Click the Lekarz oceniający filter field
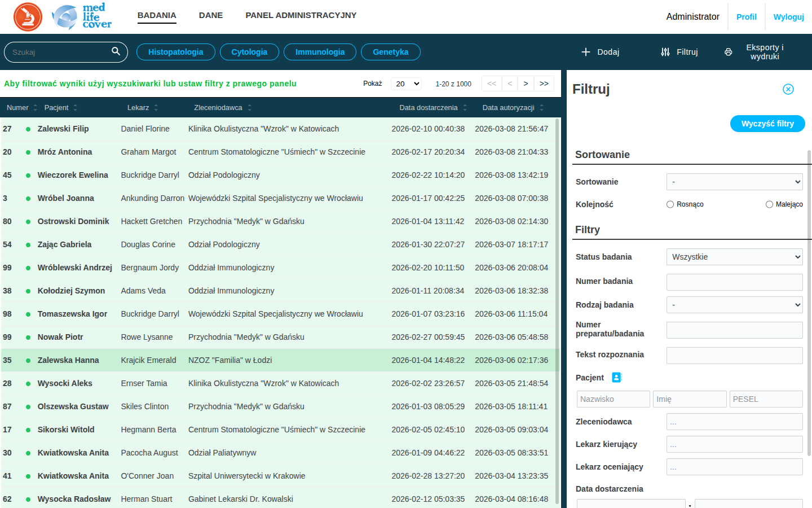Screen dimensions: 812x508 point(734,467)
